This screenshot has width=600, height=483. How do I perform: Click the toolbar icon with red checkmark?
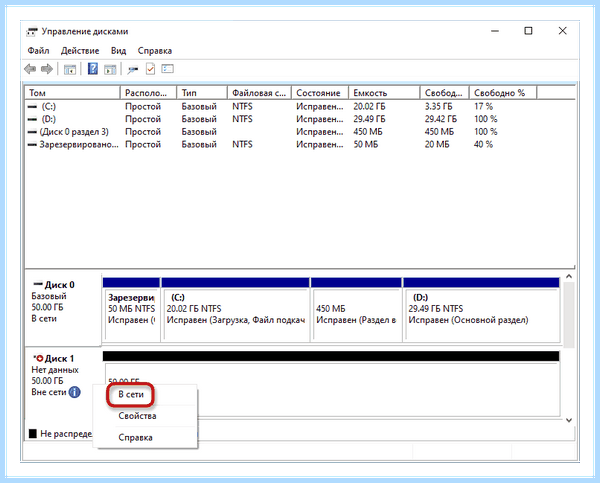pyautogui.click(x=150, y=69)
